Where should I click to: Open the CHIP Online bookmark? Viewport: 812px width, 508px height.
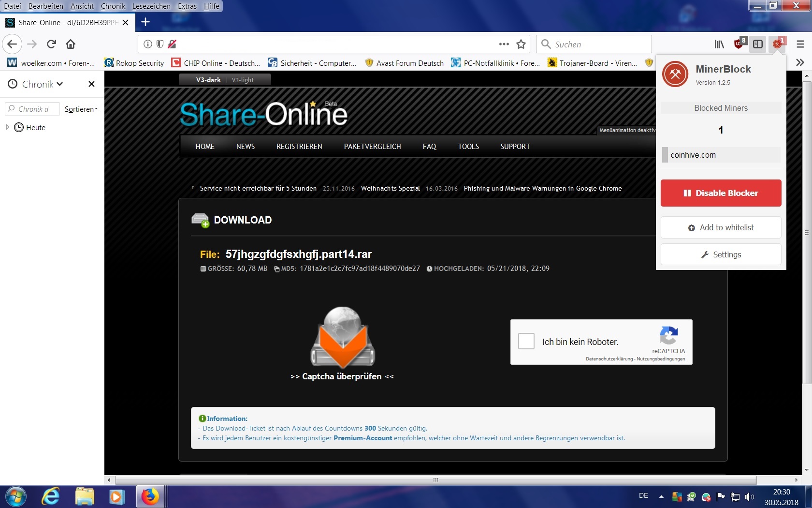(x=216, y=63)
